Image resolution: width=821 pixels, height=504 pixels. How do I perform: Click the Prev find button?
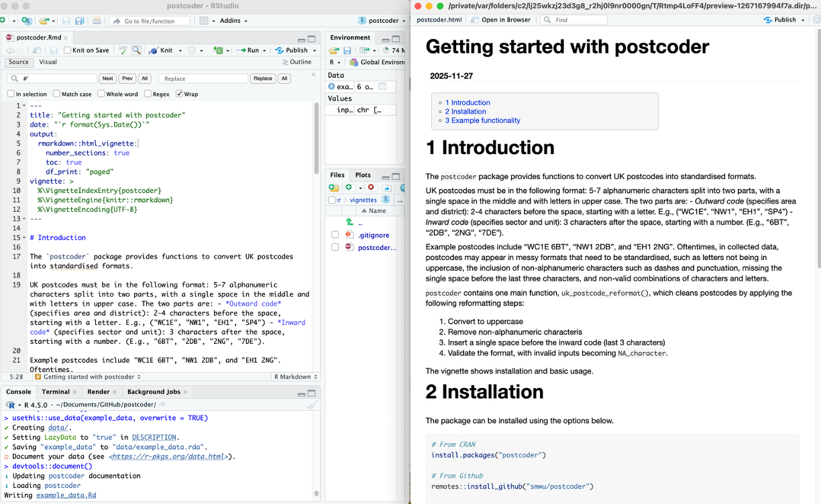[127, 78]
